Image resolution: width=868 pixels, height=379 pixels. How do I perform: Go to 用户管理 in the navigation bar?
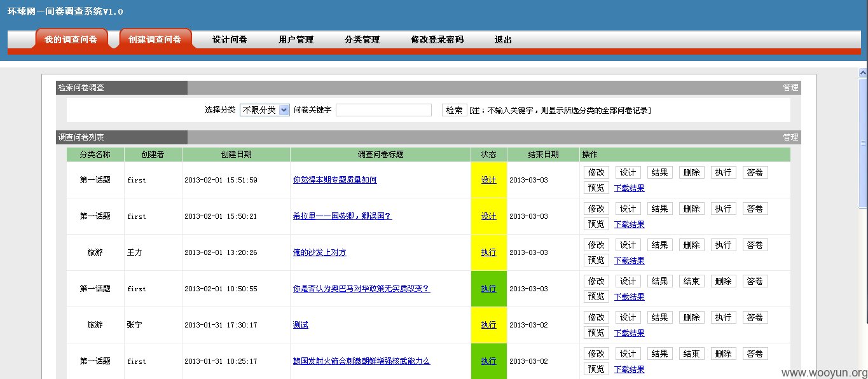296,39
